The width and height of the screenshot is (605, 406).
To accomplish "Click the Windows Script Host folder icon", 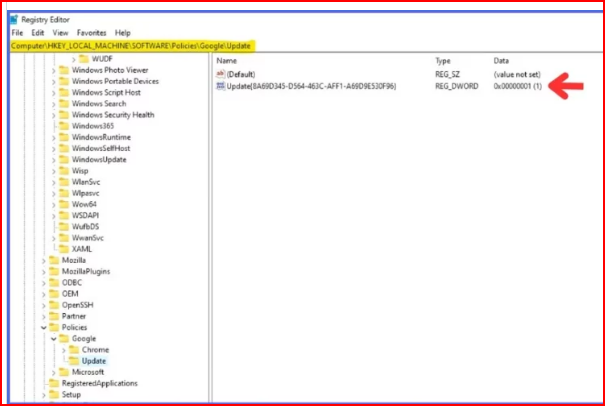I will (x=64, y=93).
